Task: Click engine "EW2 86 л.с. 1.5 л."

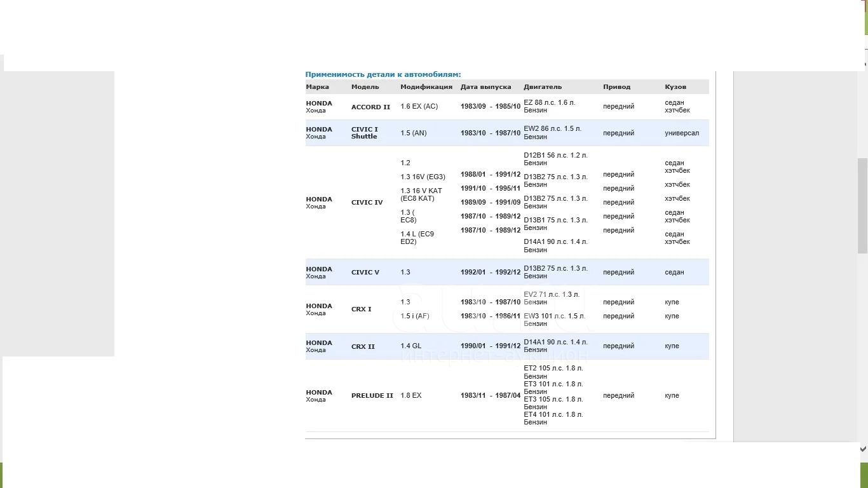Action: coord(552,129)
